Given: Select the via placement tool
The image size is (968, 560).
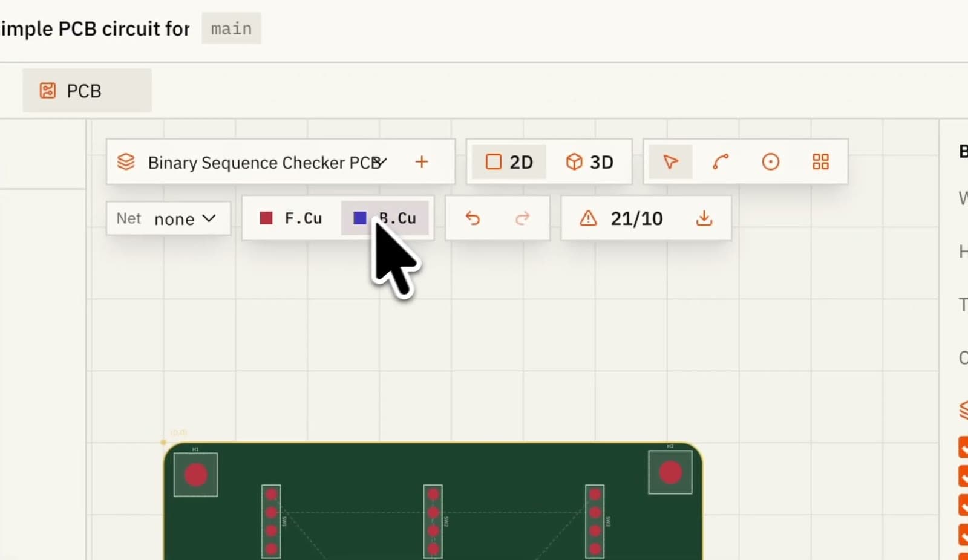Looking at the screenshot, I should [x=770, y=162].
